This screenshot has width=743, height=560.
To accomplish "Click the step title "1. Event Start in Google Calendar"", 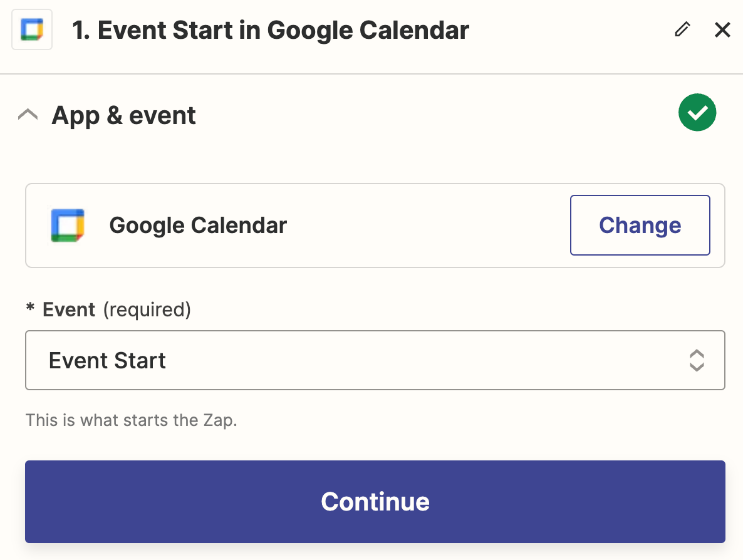I will (271, 30).
